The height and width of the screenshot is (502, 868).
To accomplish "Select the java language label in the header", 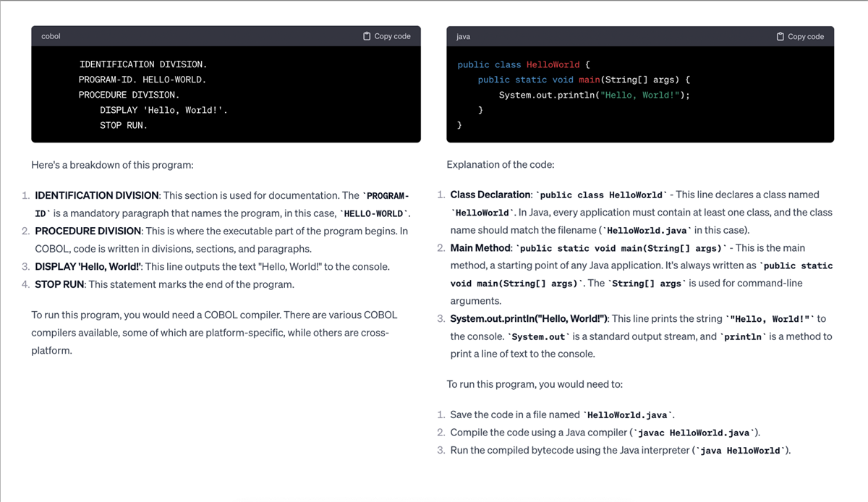I will coord(463,36).
